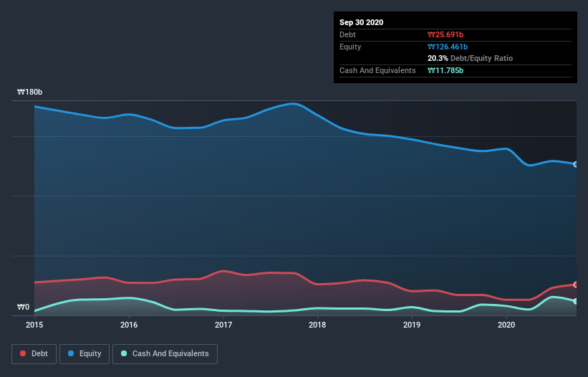Click the ₩126.461b equity value

tap(448, 47)
